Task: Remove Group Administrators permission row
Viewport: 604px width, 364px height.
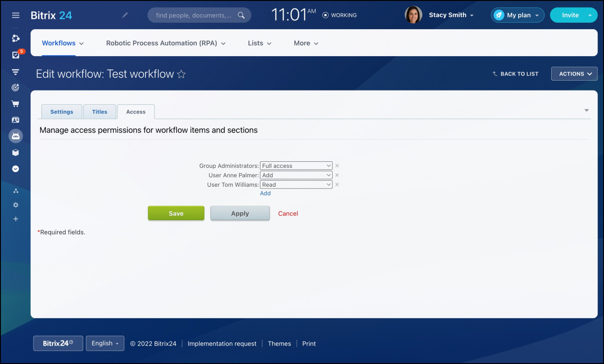Action: tap(337, 166)
